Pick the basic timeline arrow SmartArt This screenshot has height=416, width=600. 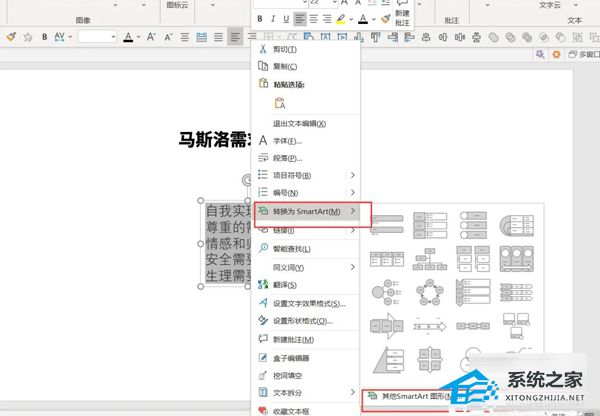(x=430, y=326)
